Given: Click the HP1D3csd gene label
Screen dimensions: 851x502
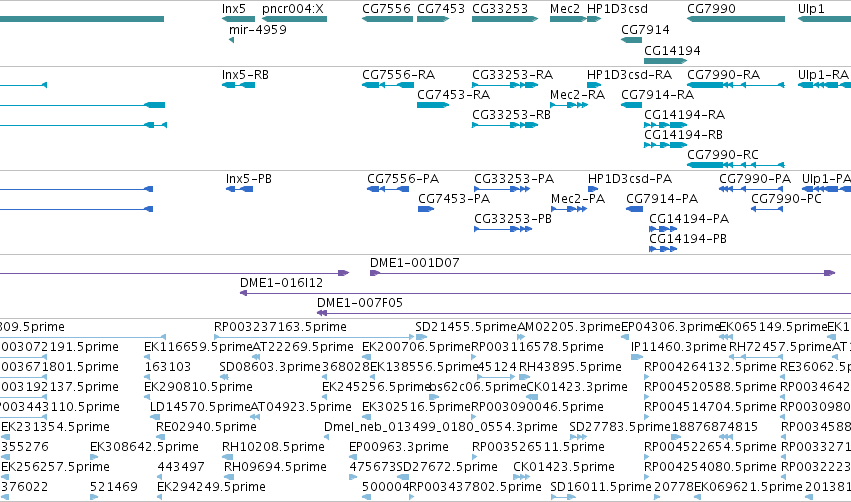Looking at the screenshot, I should pyautogui.click(x=617, y=9).
